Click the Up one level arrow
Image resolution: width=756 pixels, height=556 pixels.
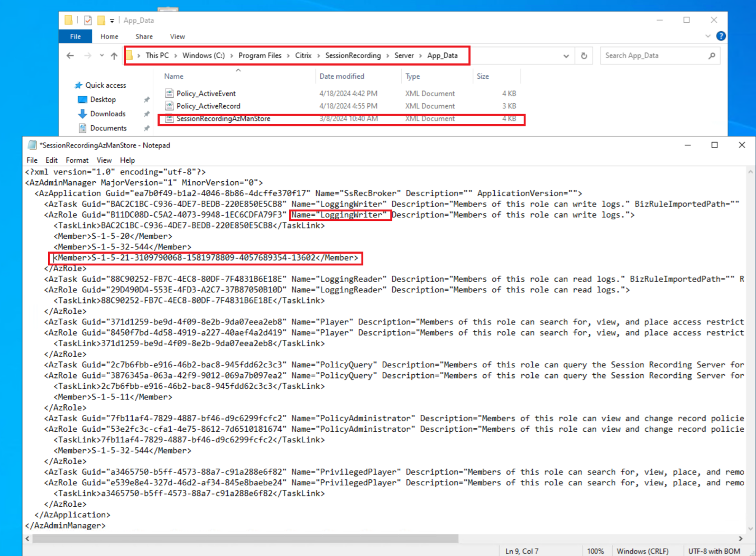[x=114, y=55]
